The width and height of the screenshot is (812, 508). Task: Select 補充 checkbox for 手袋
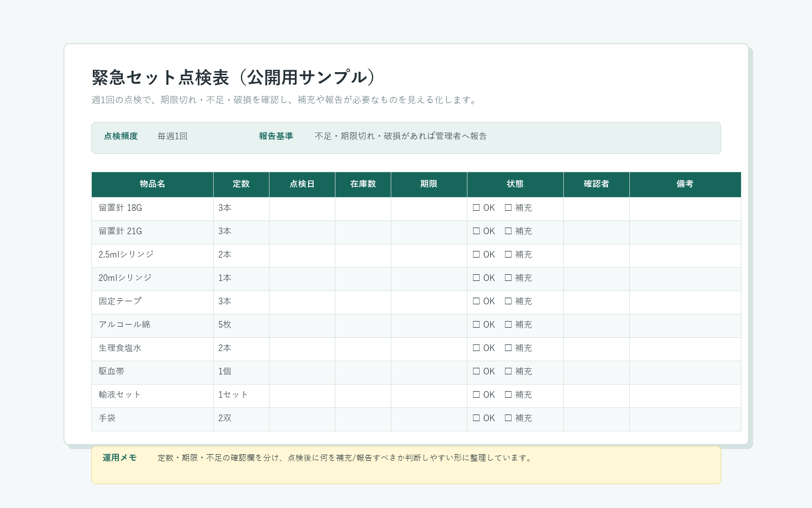click(508, 418)
